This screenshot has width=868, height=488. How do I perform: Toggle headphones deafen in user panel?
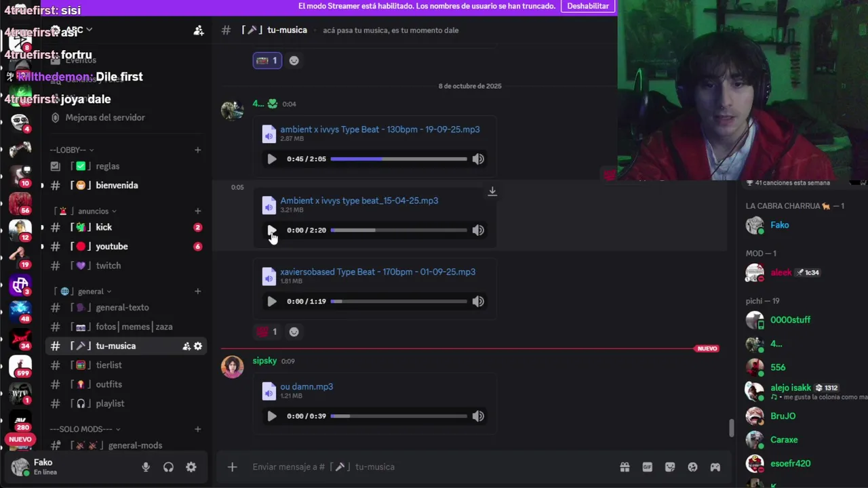(168, 467)
